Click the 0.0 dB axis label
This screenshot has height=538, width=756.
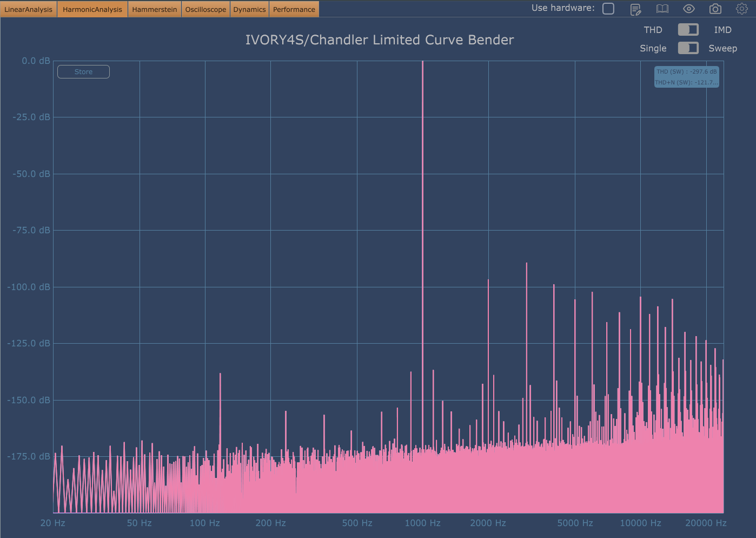point(36,61)
